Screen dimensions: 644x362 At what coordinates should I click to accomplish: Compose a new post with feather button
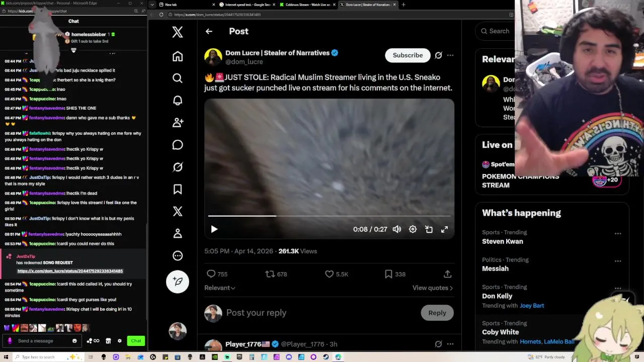178,282
